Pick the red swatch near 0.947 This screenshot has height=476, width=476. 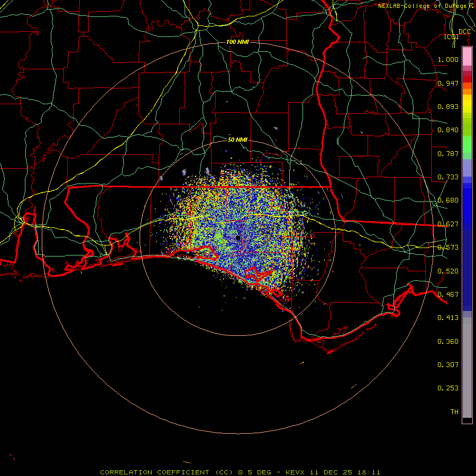click(x=467, y=79)
